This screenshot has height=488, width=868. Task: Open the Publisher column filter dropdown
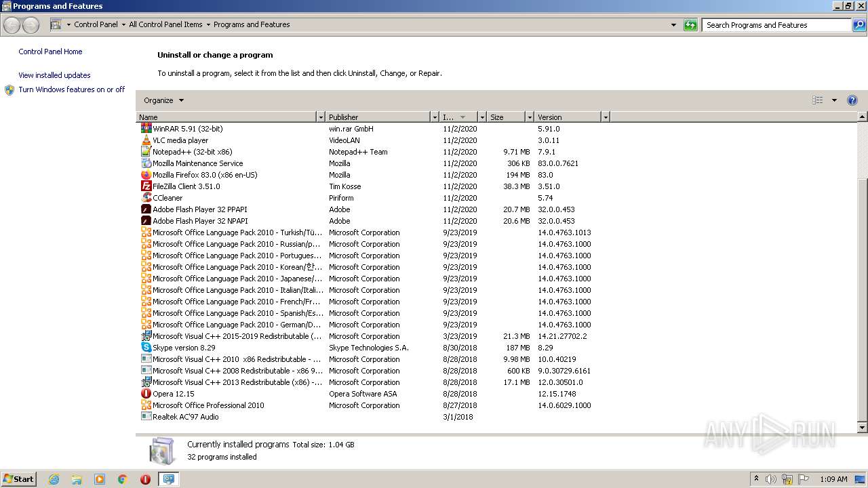tap(435, 117)
